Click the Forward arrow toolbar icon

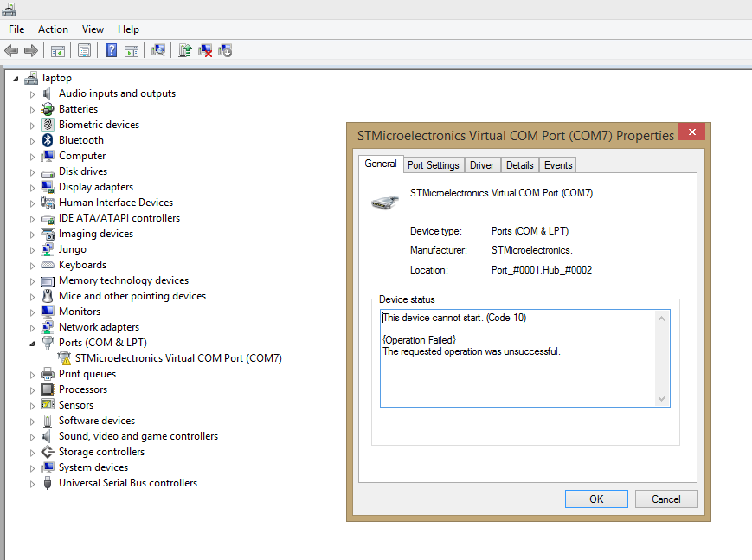pyautogui.click(x=31, y=50)
